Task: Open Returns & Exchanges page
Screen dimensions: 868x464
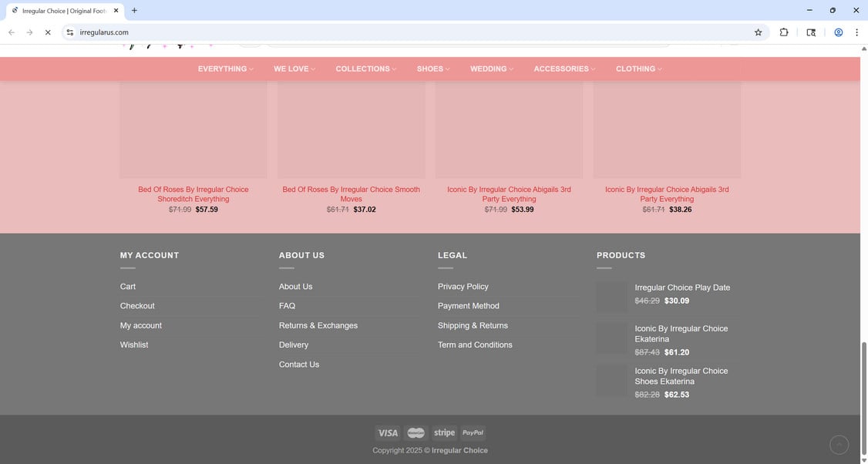Action: click(x=318, y=325)
